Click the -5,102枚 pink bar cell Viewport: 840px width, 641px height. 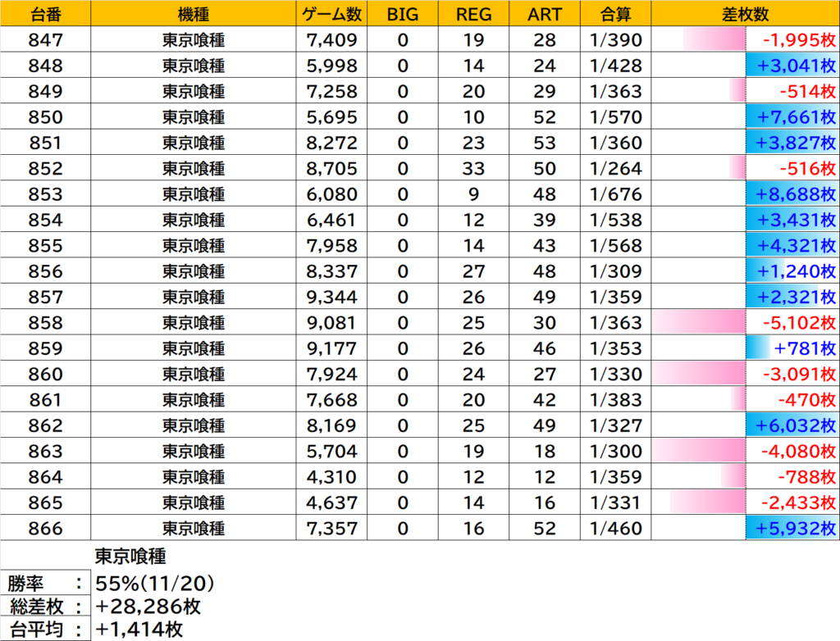pyautogui.click(x=746, y=323)
